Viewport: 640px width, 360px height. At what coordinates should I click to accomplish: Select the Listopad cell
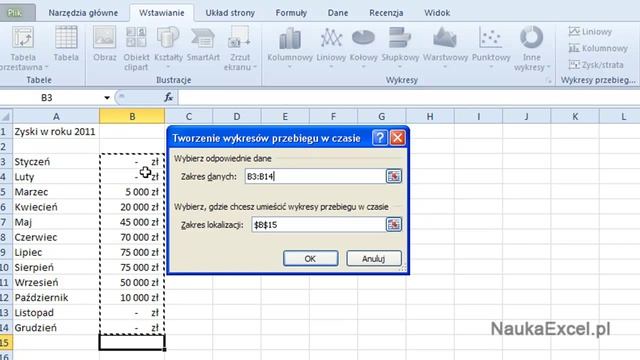(x=56, y=313)
